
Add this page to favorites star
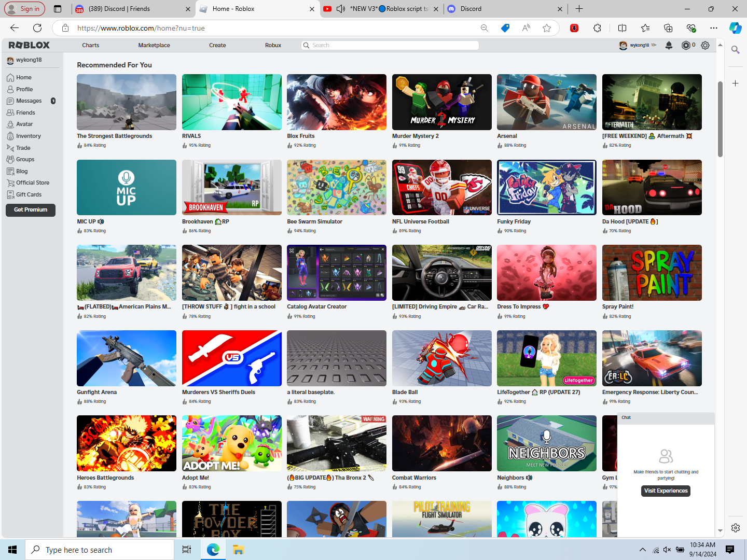click(x=547, y=28)
